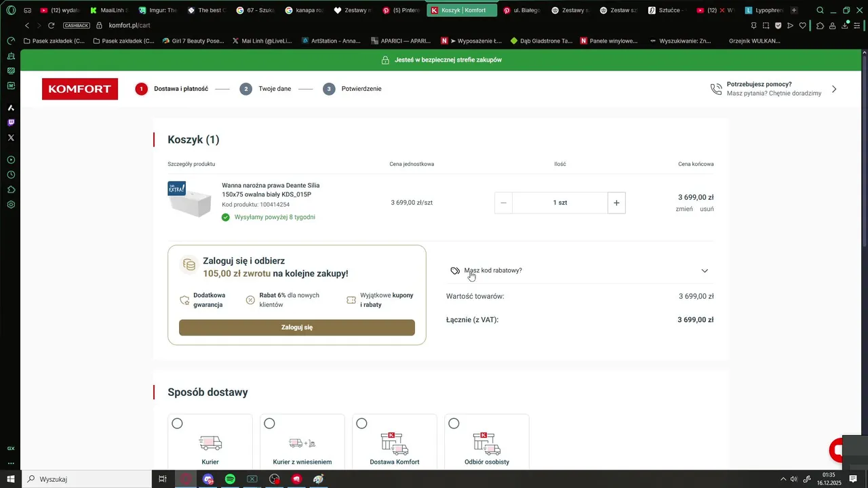
Task: Expand the 'Masz kod rabatowy?' section
Action: point(580,270)
